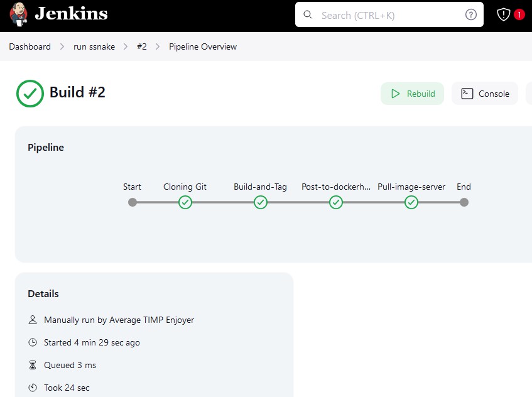
Task: Click the magnifier search icon
Action: (x=308, y=14)
